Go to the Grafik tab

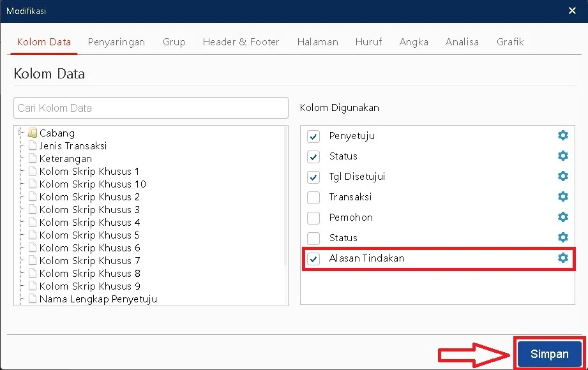[x=509, y=42]
